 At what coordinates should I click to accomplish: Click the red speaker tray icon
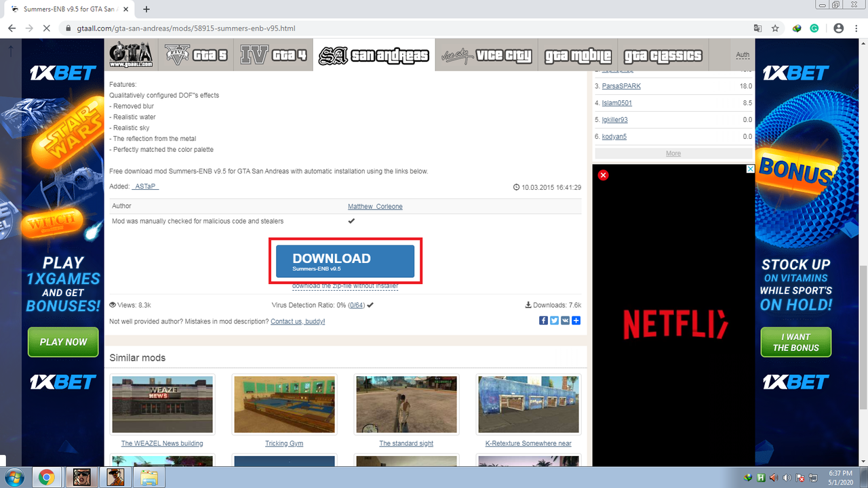[x=774, y=477]
